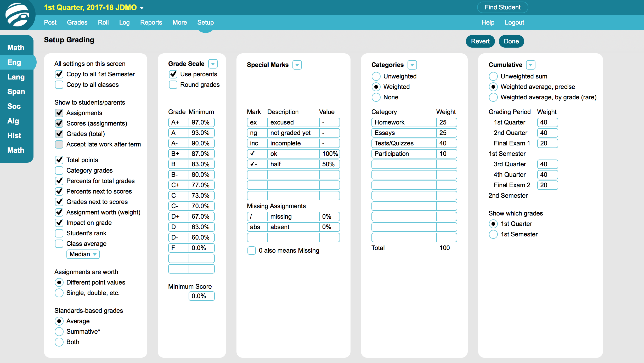Open the Categories options dropdown
Image resolution: width=644 pixels, height=363 pixels.
412,65
